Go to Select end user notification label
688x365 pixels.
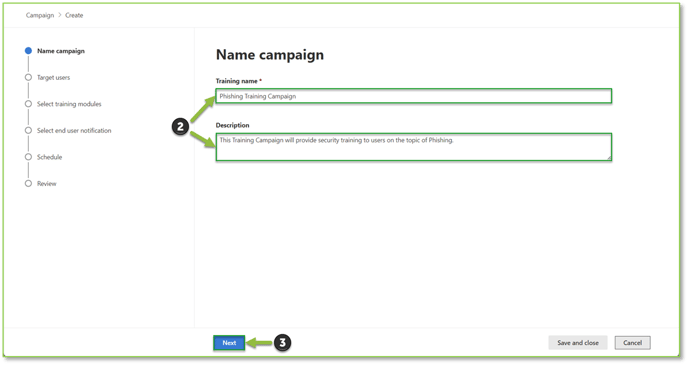click(74, 131)
